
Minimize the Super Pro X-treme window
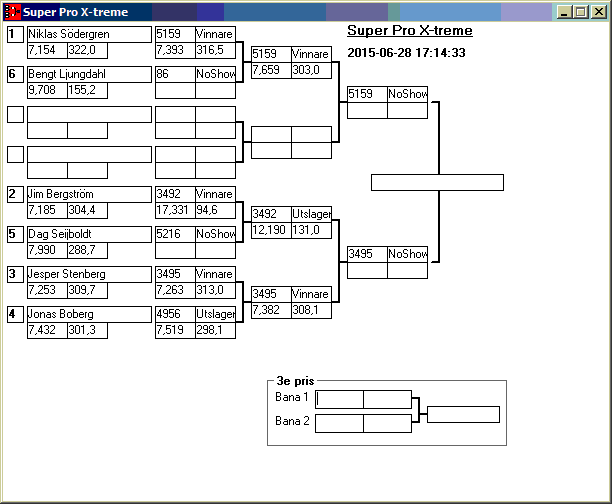click(564, 12)
